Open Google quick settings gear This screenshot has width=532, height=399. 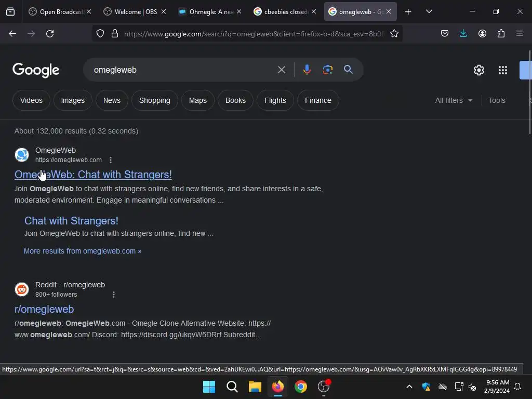478,70
